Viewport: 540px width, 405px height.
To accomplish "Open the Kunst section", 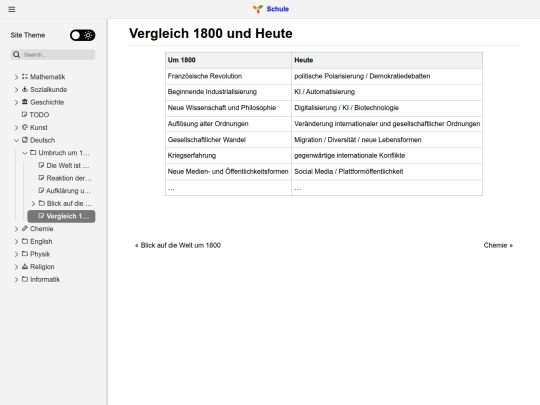I will [x=39, y=127].
